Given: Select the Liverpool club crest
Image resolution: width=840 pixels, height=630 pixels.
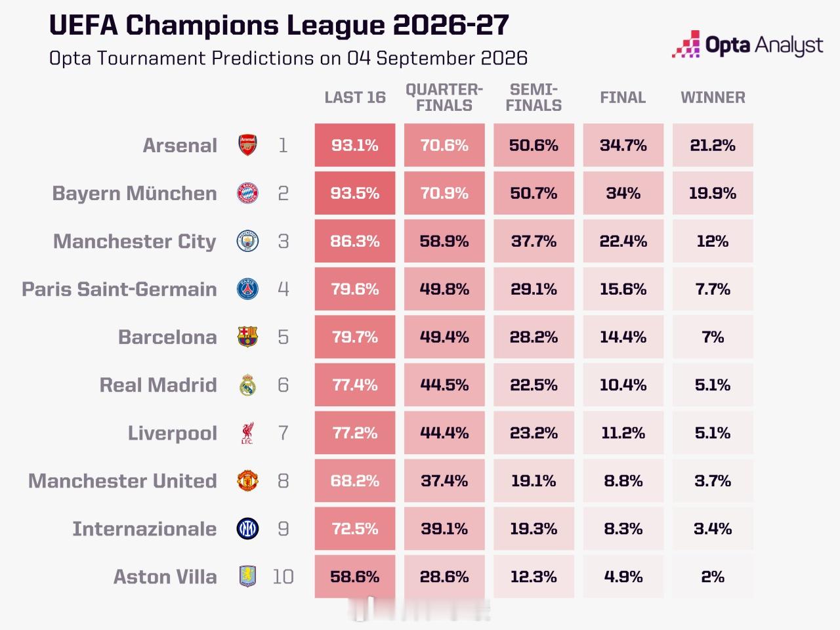Looking at the screenshot, I should (x=247, y=433).
